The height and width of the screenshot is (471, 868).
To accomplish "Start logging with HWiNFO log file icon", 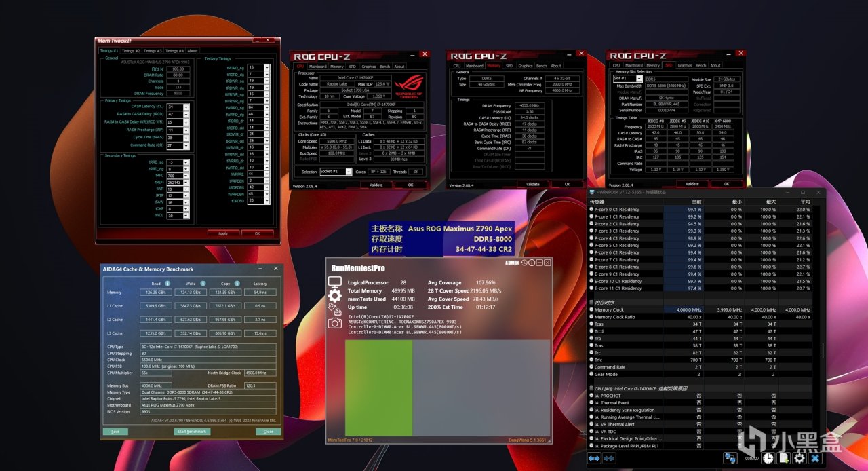I will 784,459.
